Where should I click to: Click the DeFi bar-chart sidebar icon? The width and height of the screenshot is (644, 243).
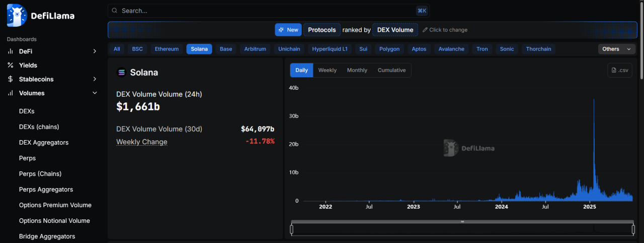pyautogui.click(x=10, y=51)
